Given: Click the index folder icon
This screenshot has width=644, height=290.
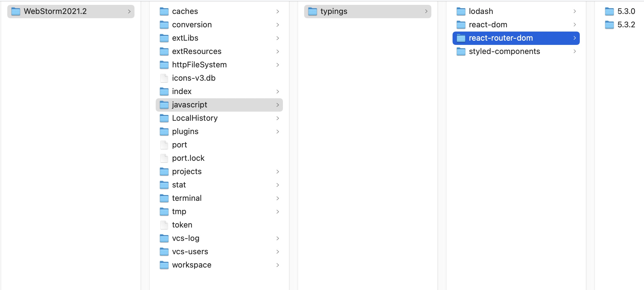Looking at the screenshot, I should click(164, 92).
